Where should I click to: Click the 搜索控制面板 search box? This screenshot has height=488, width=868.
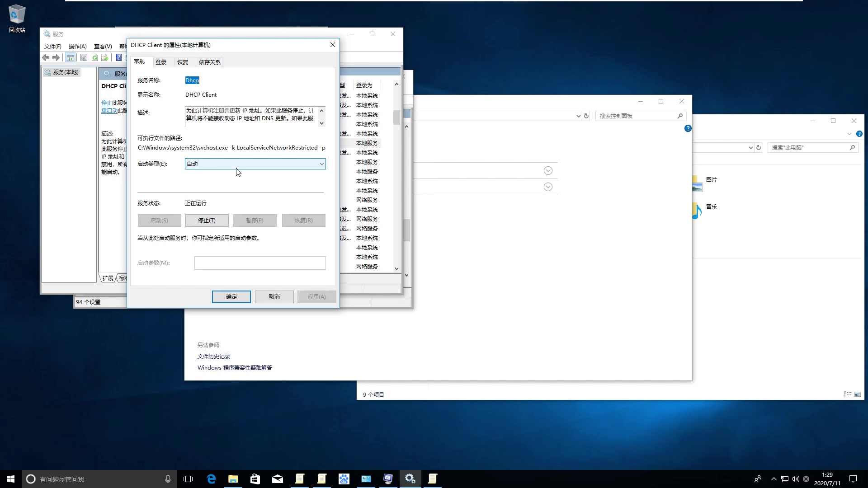tap(641, 116)
